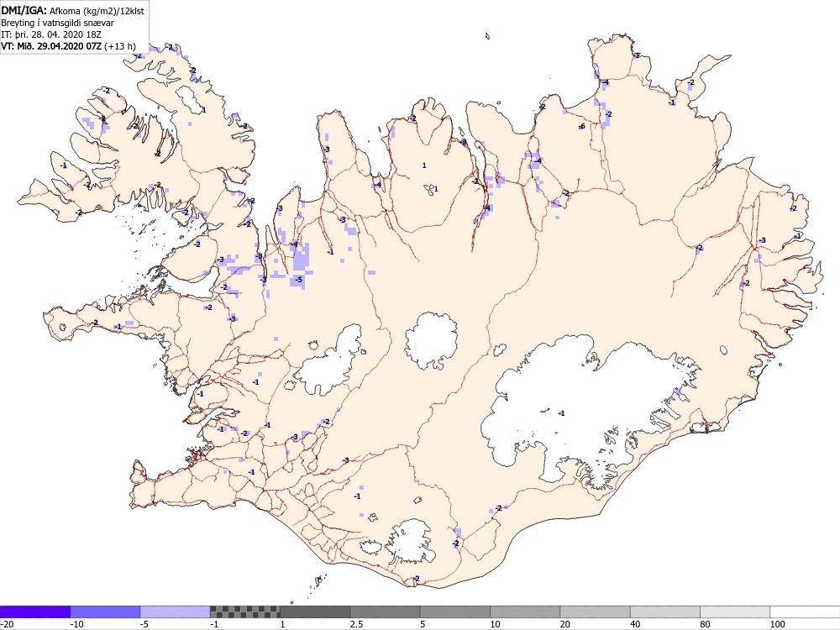This screenshot has height=630, width=840.
Task: Click the '80' legend label
Action: tap(705, 624)
